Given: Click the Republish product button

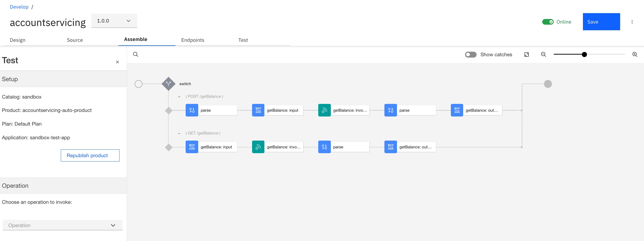Looking at the screenshot, I should point(90,156).
